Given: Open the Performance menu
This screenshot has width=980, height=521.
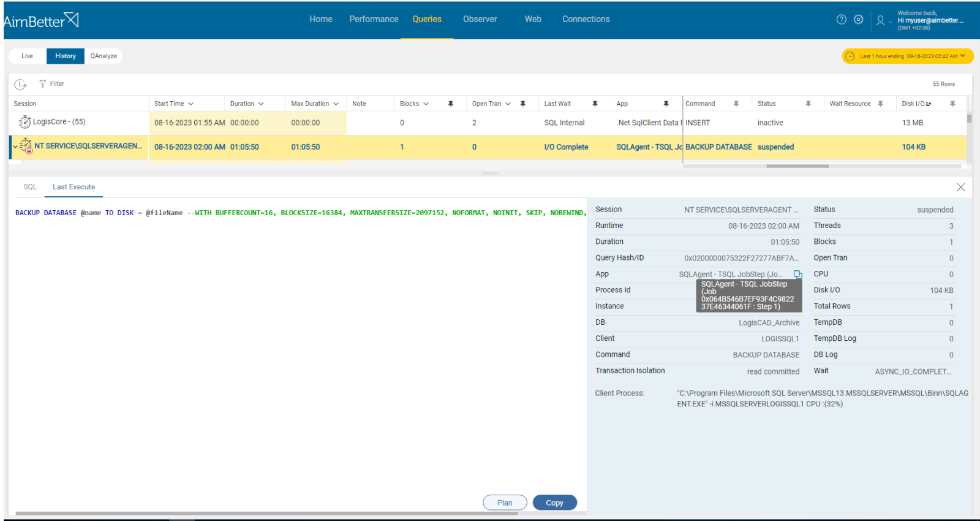Looking at the screenshot, I should click(374, 19).
